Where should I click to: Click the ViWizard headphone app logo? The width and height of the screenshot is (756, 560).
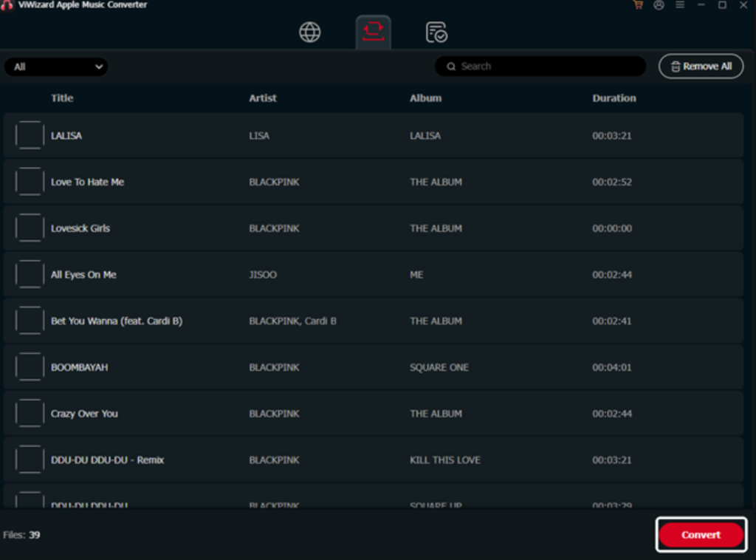pyautogui.click(x=7, y=5)
